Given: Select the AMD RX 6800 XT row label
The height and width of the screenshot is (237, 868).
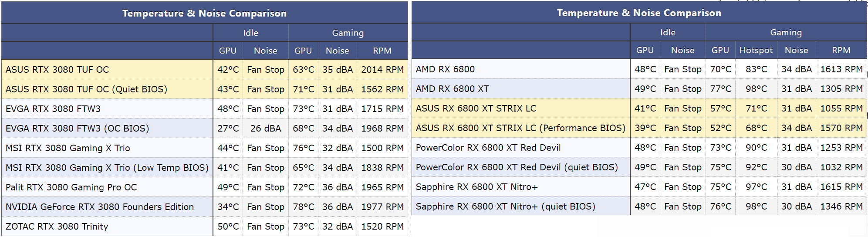Looking at the screenshot, I should click(452, 89).
